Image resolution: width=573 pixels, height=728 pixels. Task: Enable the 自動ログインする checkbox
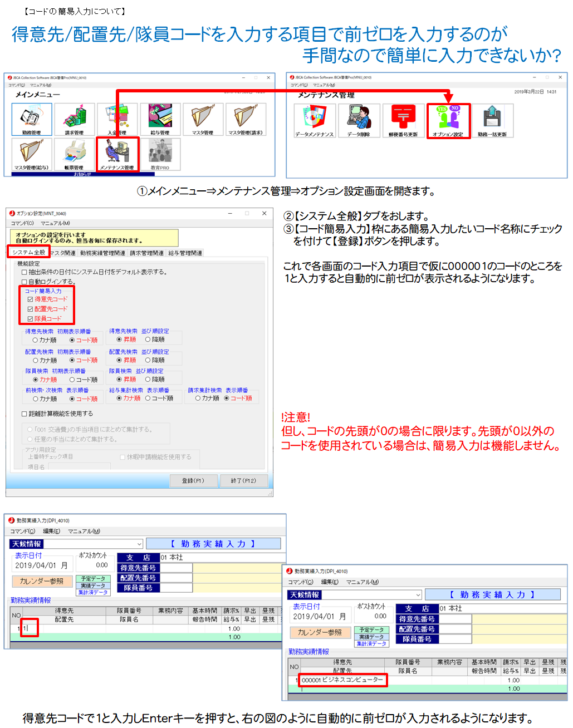coord(25,282)
